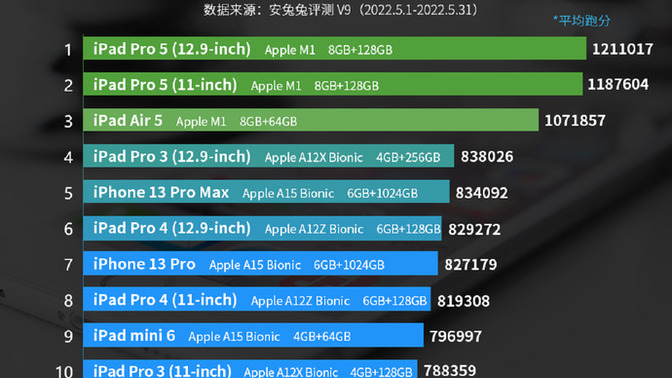Click 8GB+64GB in the iPad Air 5 row

[268, 122]
